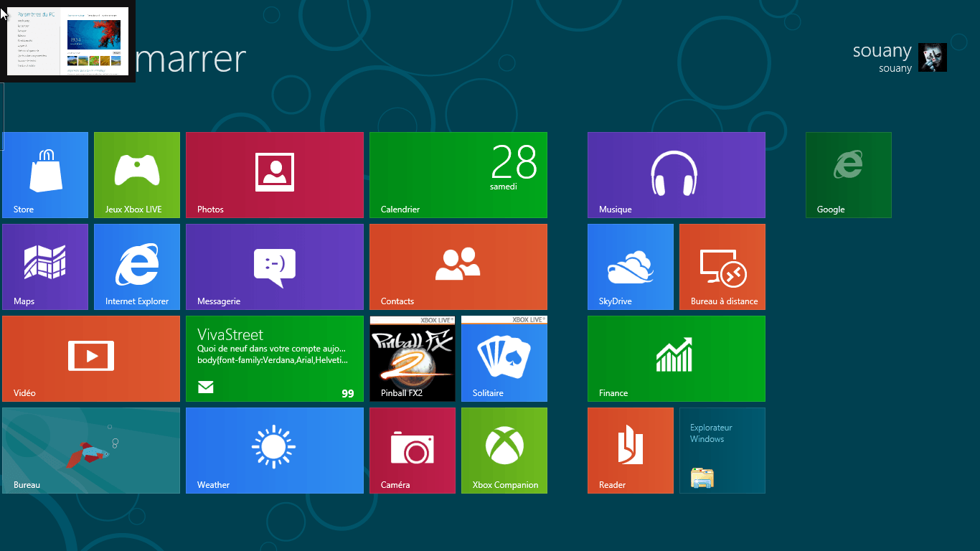Launch the Pinball FX2 game tile

click(x=413, y=359)
